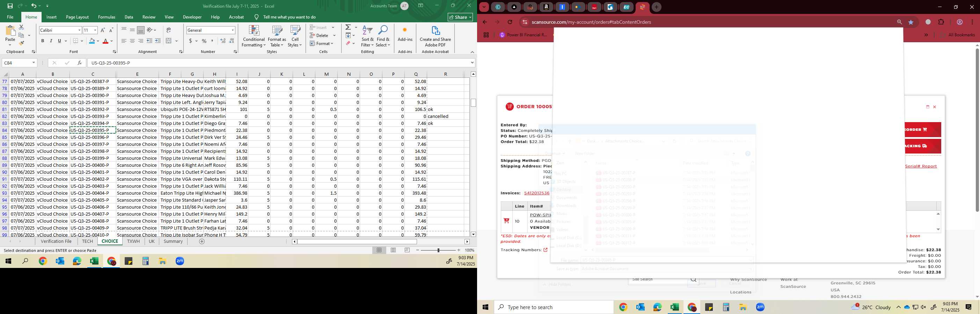This screenshot has height=314, width=980.
Task: Click the Fill Color paint bucket swatch
Action: click(92, 41)
